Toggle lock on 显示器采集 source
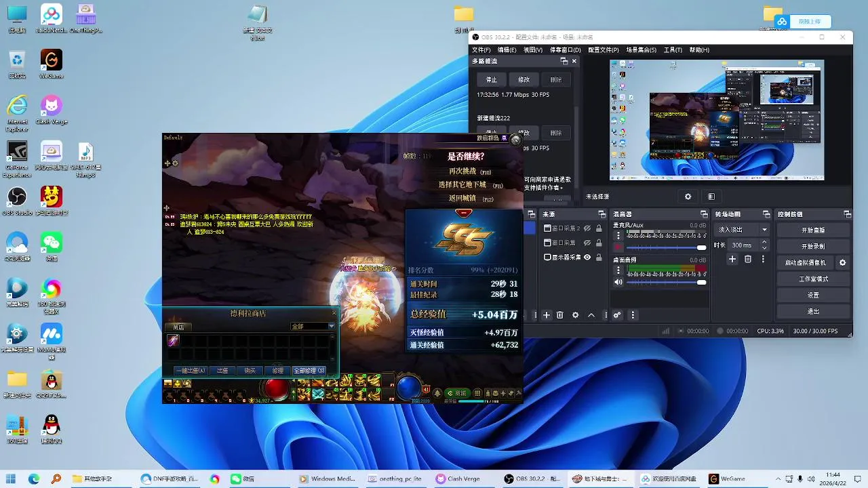 click(599, 258)
